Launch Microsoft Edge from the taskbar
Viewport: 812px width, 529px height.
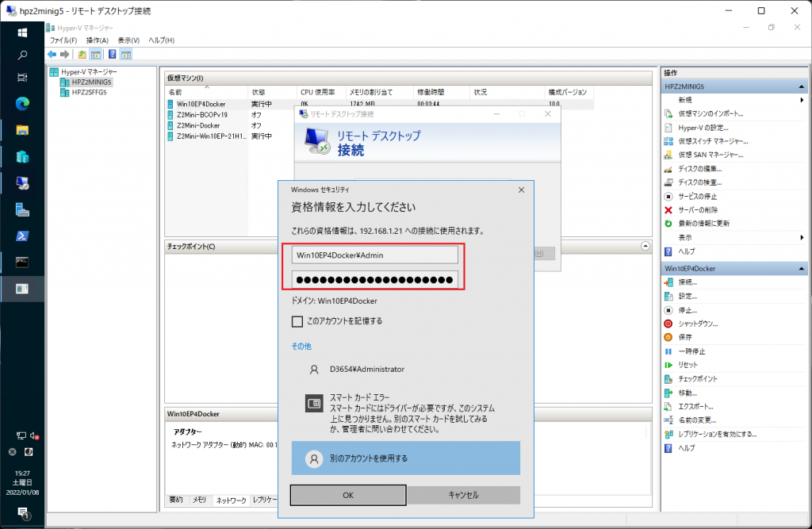(x=22, y=104)
